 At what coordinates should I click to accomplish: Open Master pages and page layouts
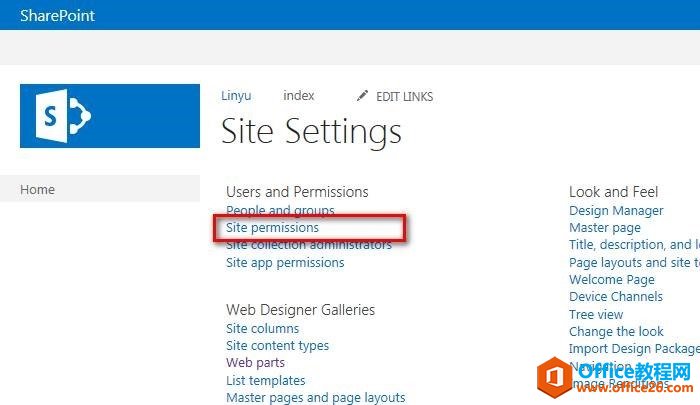click(x=316, y=398)
